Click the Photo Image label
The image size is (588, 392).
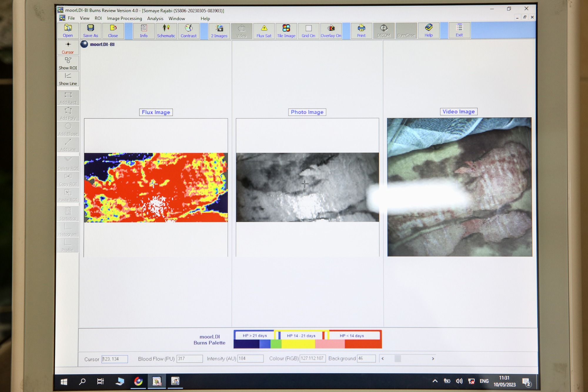307,112
